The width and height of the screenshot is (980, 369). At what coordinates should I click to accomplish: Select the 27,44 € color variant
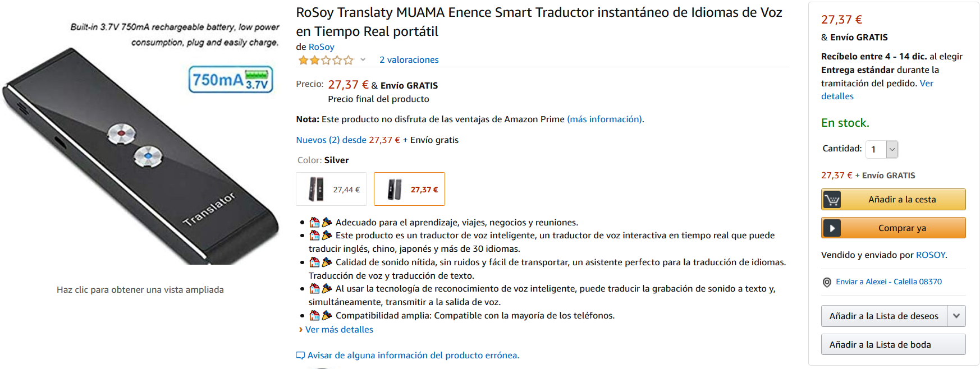[331, 190]
